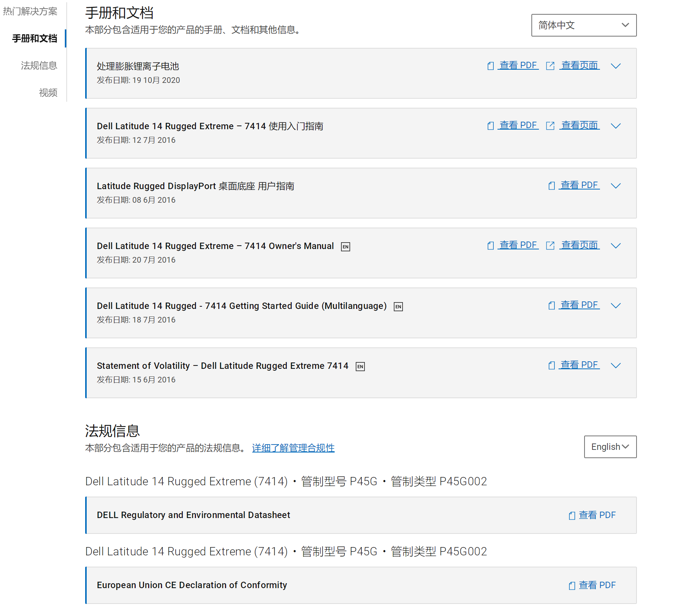Jump to 法规信息 in sidebar navigation
The height and width of the screenshot is (616, 681).
[x=39, y=66]
